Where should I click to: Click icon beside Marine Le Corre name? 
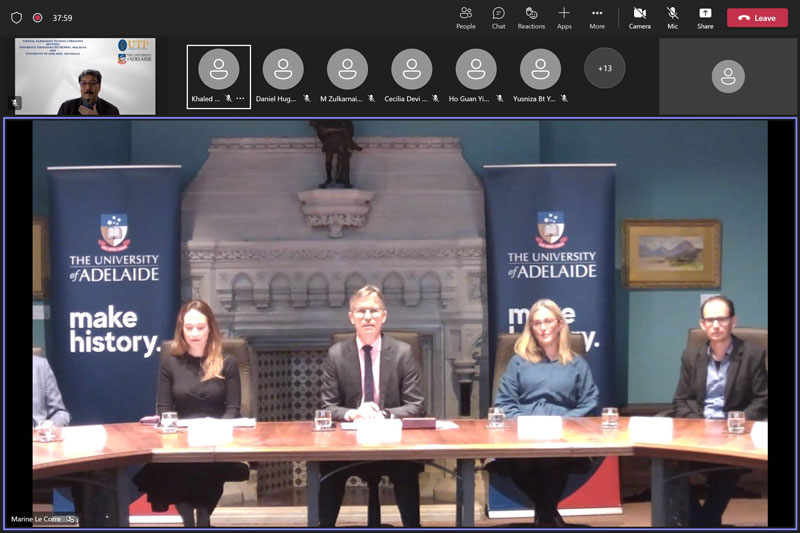tap(70, 519)
